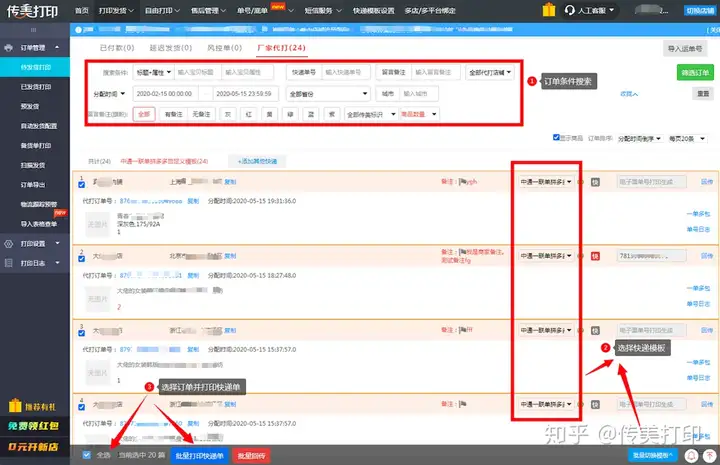Viewport: 720px width, 465px height.
Task: Open the 售后管理 top menu
Action: click(208, 11)
